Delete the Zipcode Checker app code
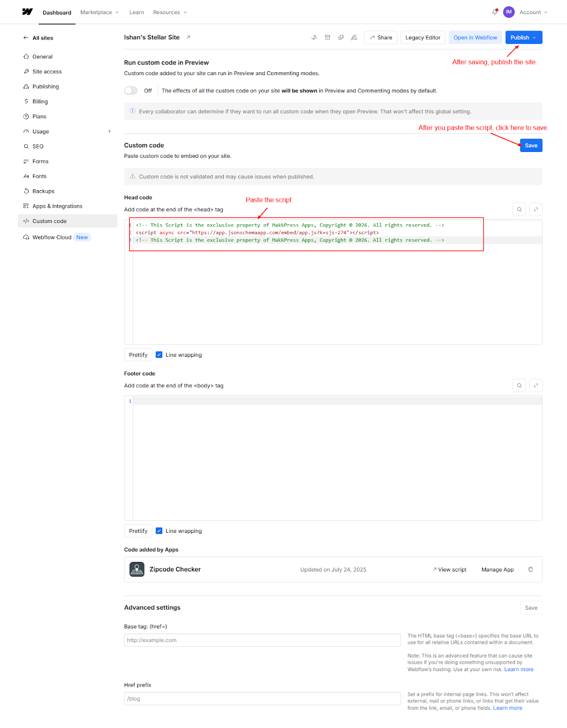Image resolution: width=567 pixels, height=728 pixels. (531, 569)
